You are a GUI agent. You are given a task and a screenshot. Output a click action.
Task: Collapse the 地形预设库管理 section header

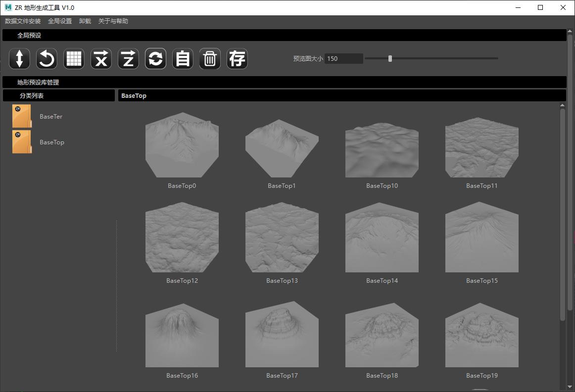(38, 83)
